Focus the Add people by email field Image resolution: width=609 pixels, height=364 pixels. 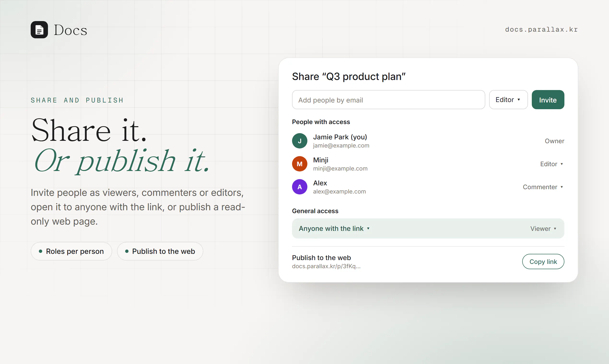(x=388, y=100)
